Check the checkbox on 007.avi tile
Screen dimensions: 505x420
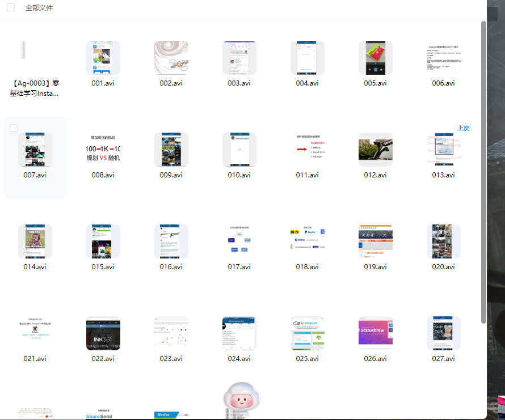coord(14,129)
